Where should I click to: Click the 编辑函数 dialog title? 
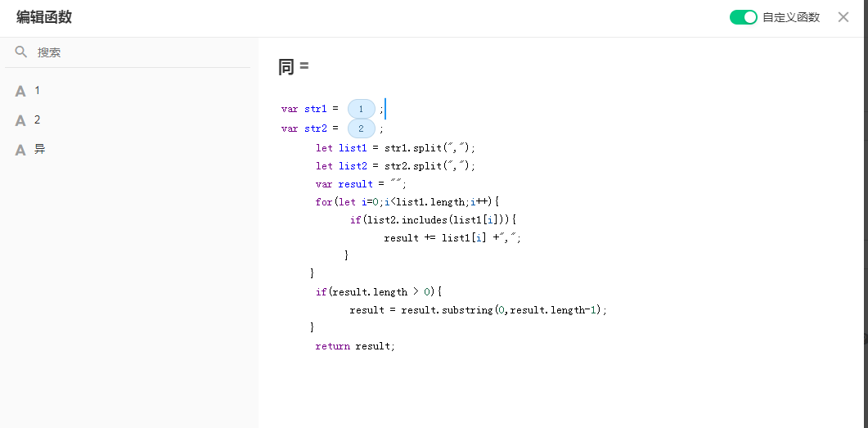click(x=44, y=17)
